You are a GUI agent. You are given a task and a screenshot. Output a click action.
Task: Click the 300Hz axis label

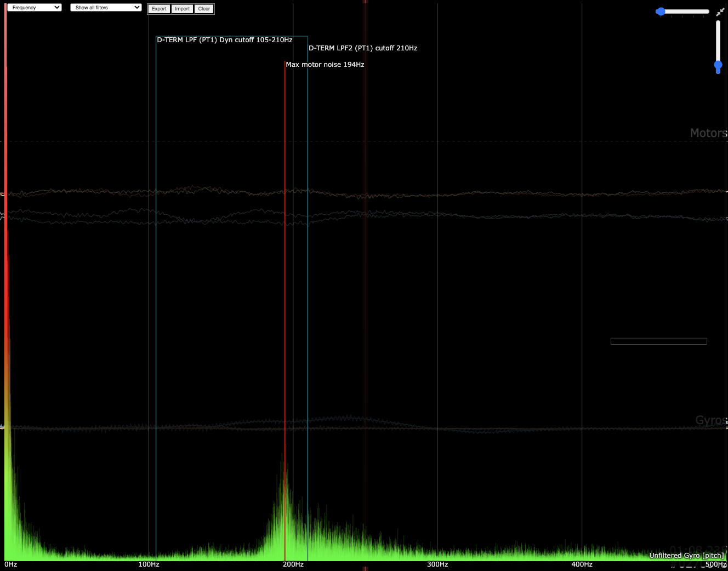437,564
